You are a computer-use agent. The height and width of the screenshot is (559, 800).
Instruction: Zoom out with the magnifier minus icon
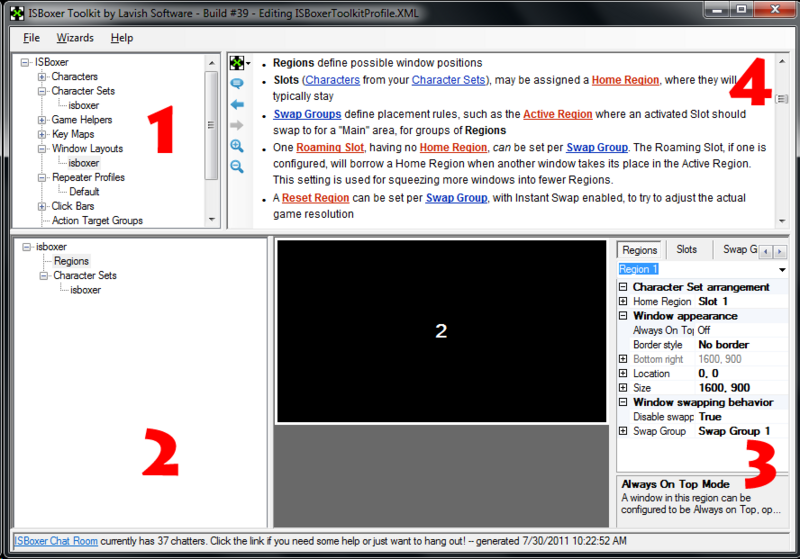click(x=237, y=167)
